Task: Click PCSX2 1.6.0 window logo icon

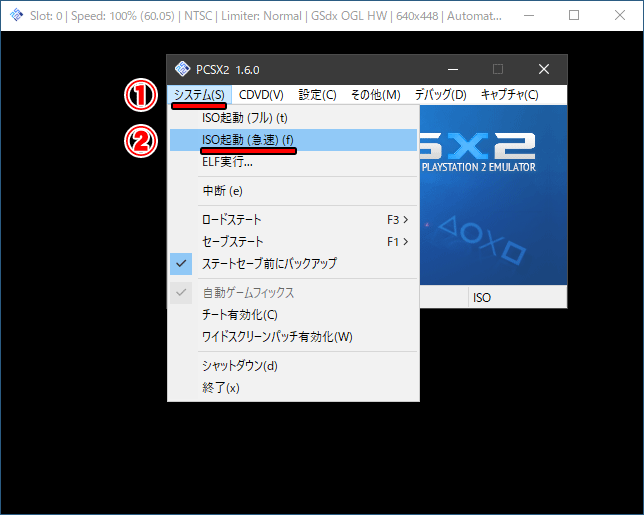Action: (182, 69)
